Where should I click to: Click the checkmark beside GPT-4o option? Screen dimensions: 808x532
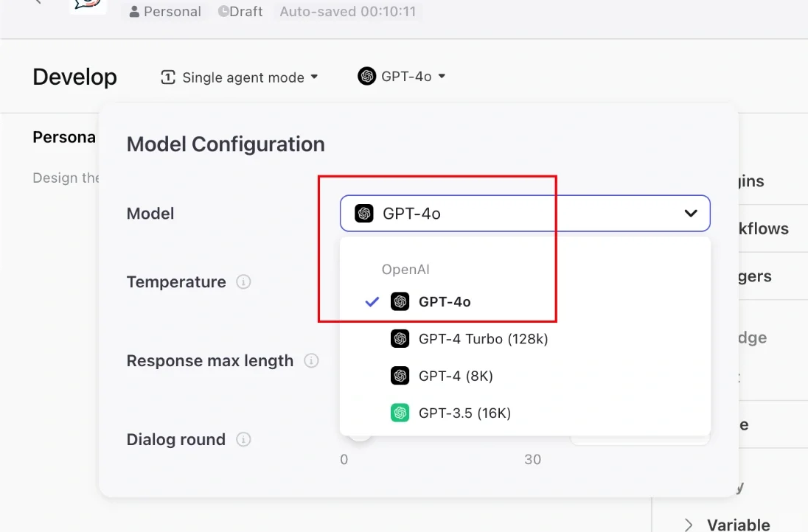[x=372, y=302]
